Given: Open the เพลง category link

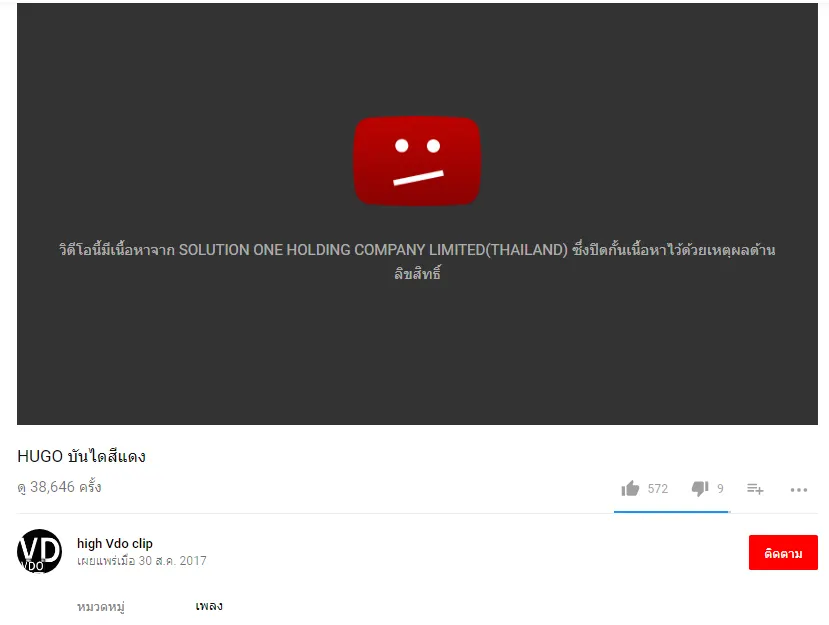Looking at the screenshot, I should point(209,606).
